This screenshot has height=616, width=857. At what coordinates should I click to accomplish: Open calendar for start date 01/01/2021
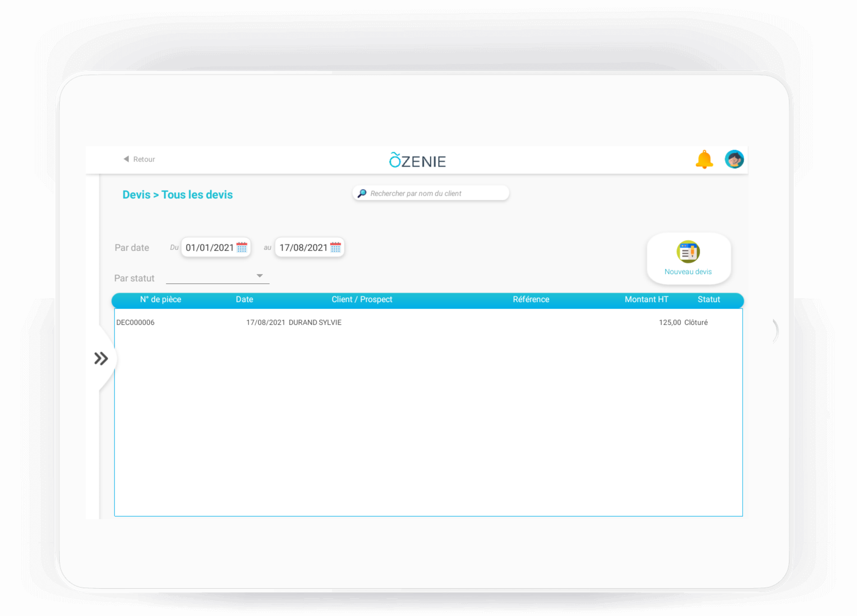tap(242, 247)
